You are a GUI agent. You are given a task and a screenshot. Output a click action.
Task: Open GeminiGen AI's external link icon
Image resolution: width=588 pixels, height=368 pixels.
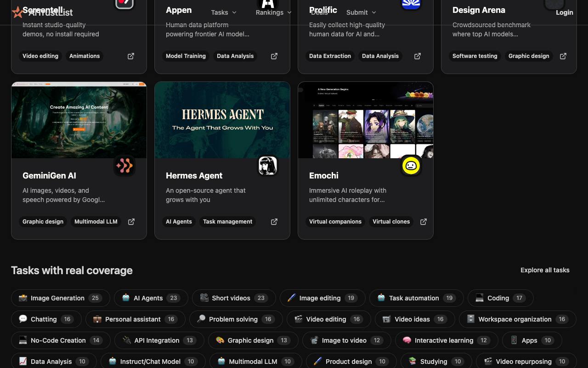pos(131,222)
